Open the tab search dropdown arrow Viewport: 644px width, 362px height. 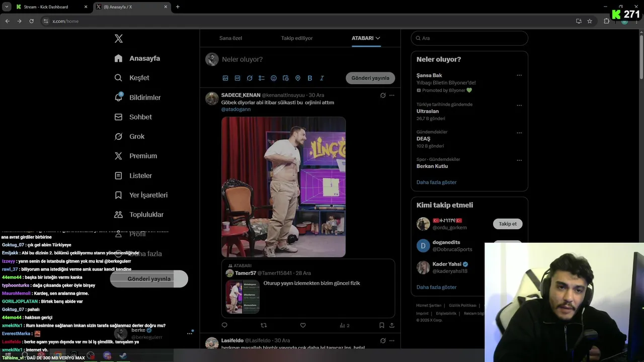tap(7, 7)
